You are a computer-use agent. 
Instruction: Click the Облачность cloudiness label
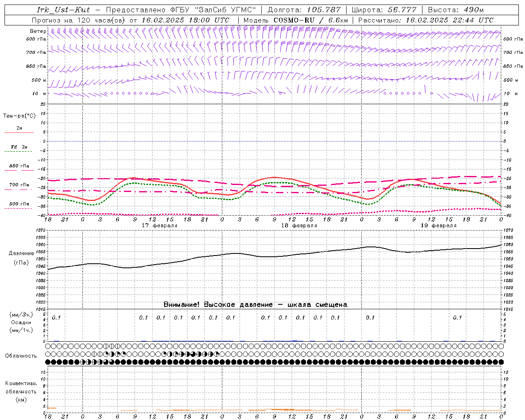tap(21, 356)
